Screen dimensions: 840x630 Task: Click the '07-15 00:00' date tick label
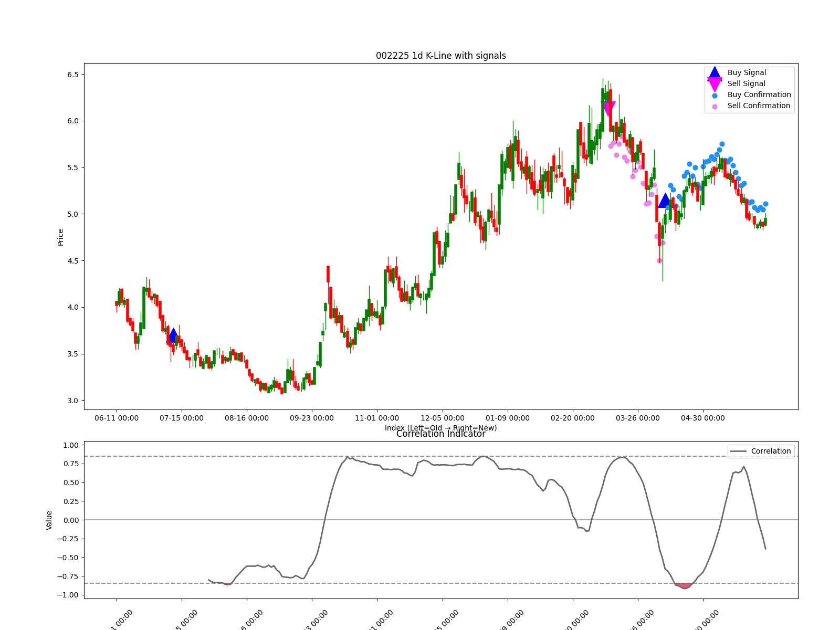[x=182, y=418]
